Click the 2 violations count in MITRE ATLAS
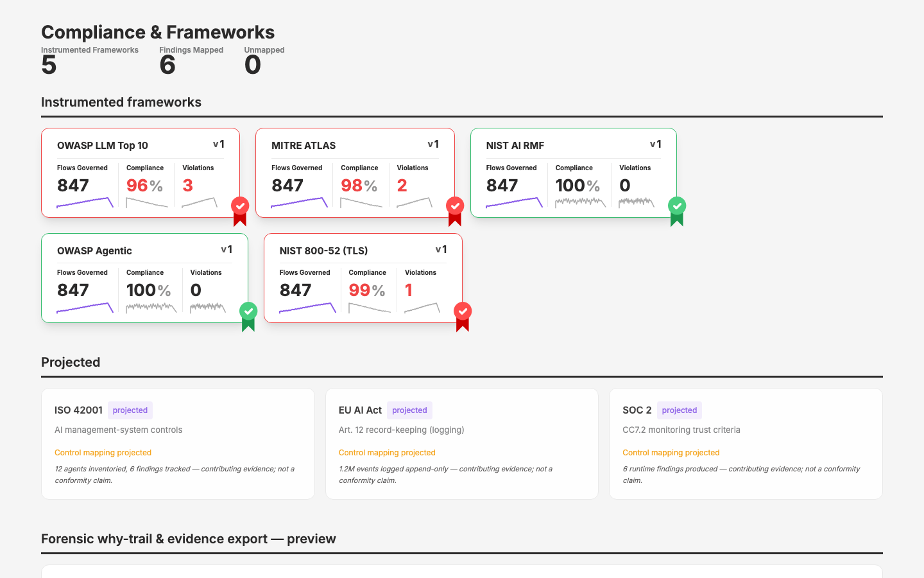 (402, 186)
